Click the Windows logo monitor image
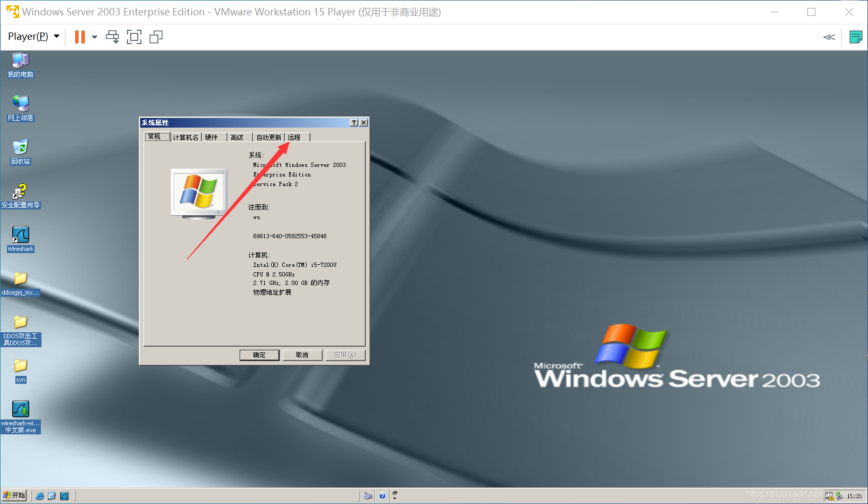This screenshot has width=868, height=504. (199, 194)
